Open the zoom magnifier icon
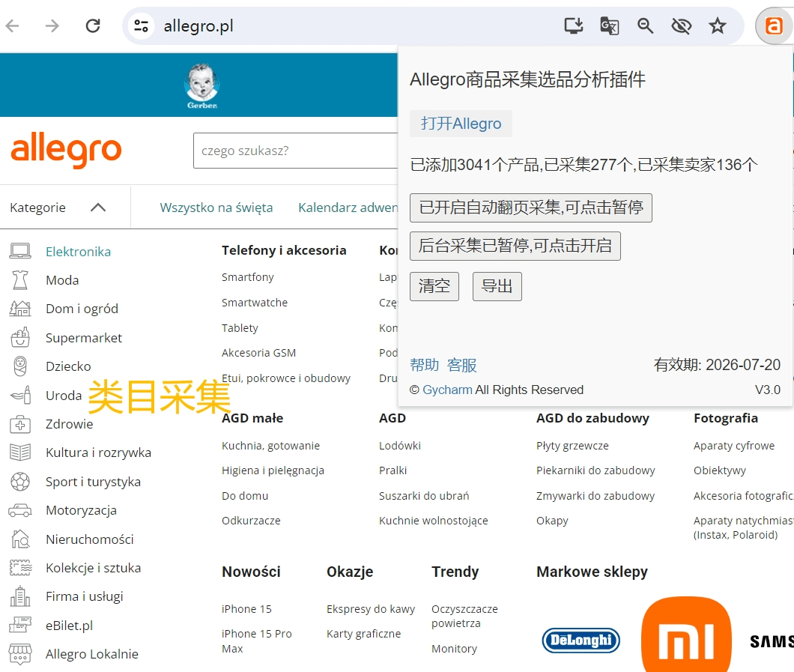 coord(645,25)
